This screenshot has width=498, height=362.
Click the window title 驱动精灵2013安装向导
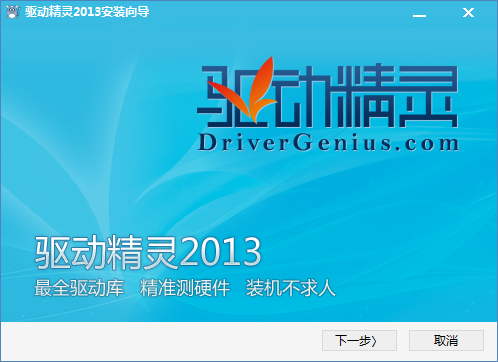click(87, 12)
